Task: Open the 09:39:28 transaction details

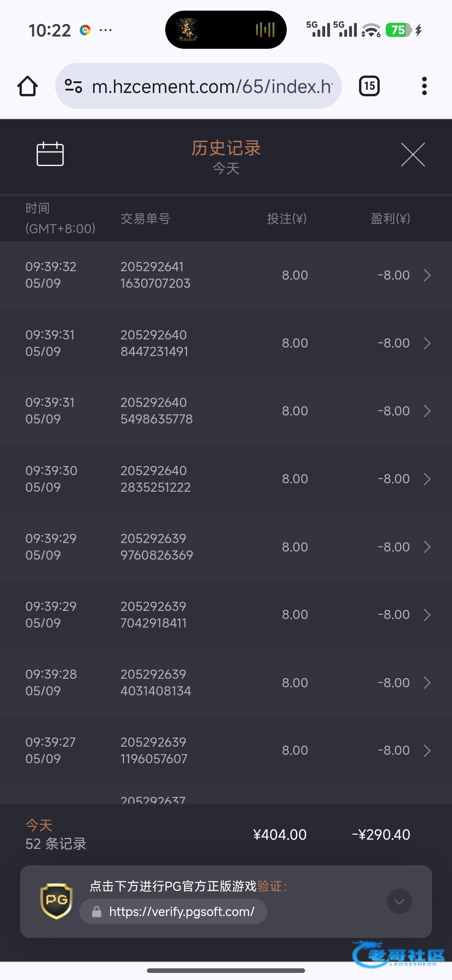Action: 226,682
